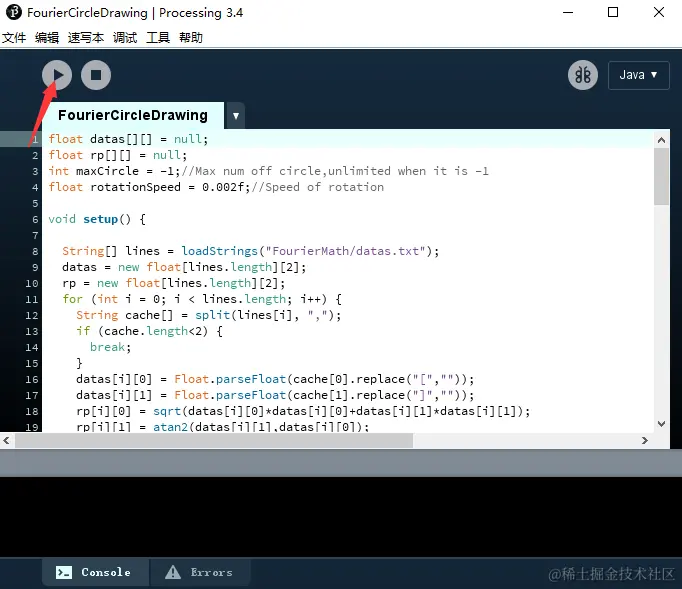
Task: Toggle the Debugger butterfly icon
Action: coord(583,75)
